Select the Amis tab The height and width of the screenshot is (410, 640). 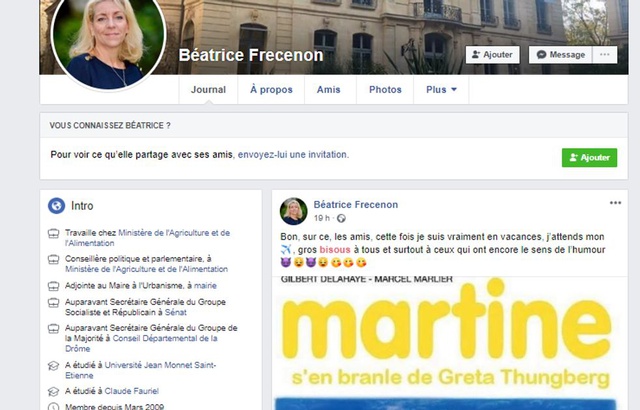[x=329, y=90]
